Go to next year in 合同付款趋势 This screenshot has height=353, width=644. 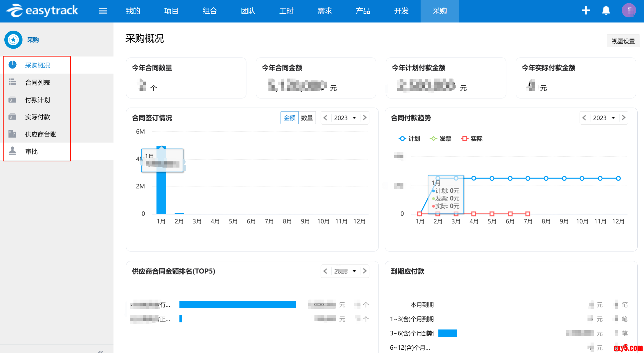[x=623, y=118]
